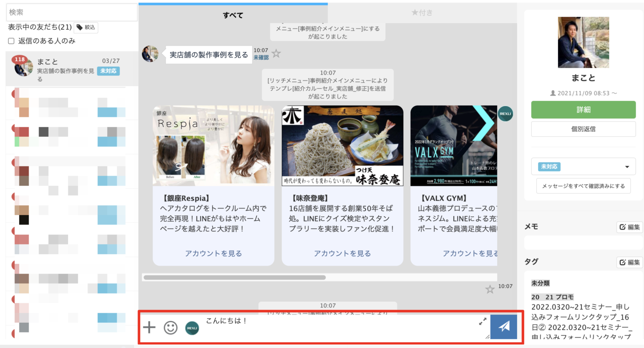644x348 pixels.
Task: Click the 20 21 プロモ tag label
Action: tap(552, 297)
